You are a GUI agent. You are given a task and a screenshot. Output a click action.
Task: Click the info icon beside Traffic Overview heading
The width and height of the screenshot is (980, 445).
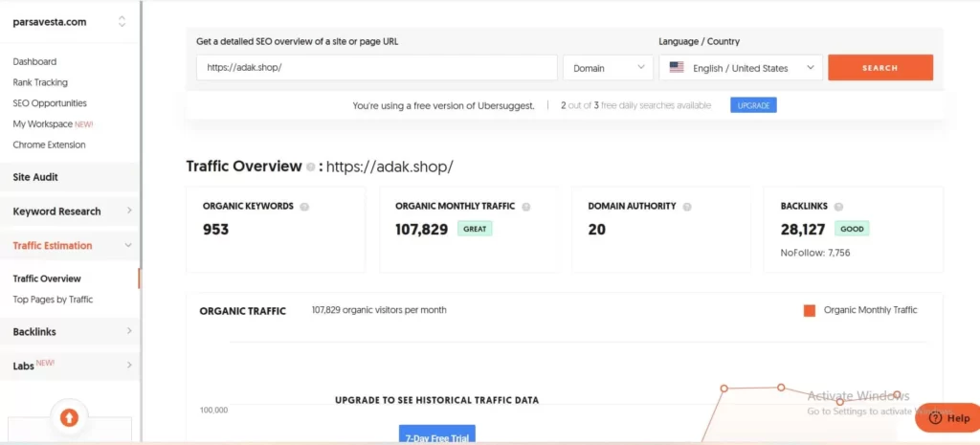(311, 167)
